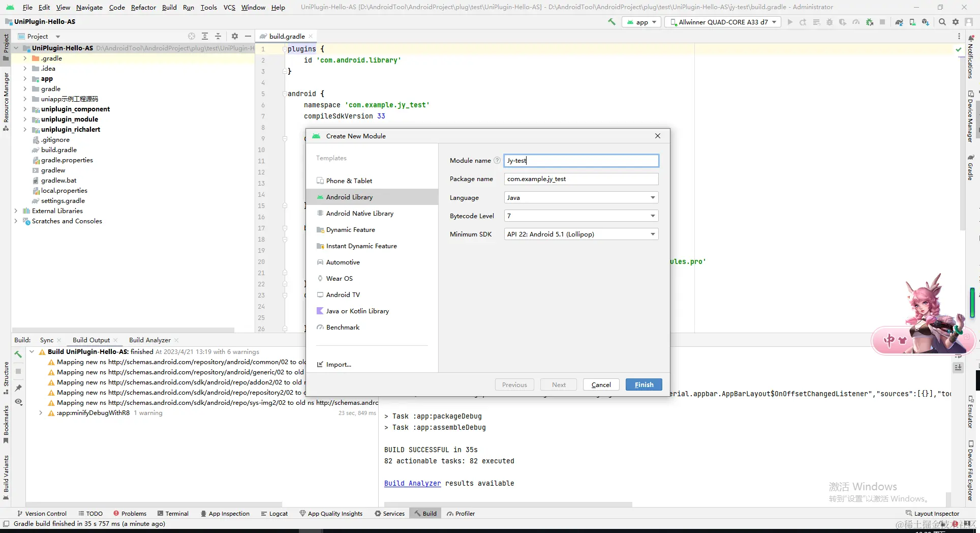Click the Project tree horizontal scrollbar
The image size is (980, 533).
(122, 330)
